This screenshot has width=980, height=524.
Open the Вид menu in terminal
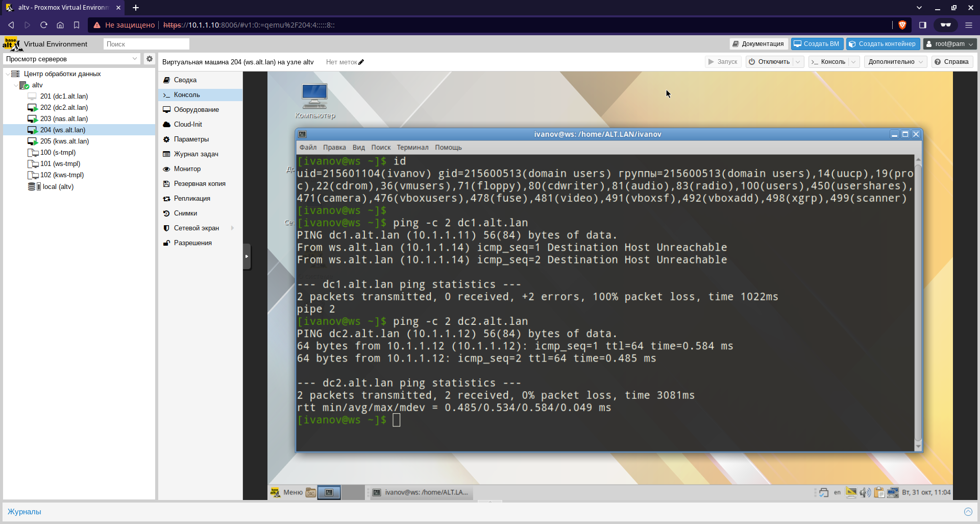[x=359, y=148]
